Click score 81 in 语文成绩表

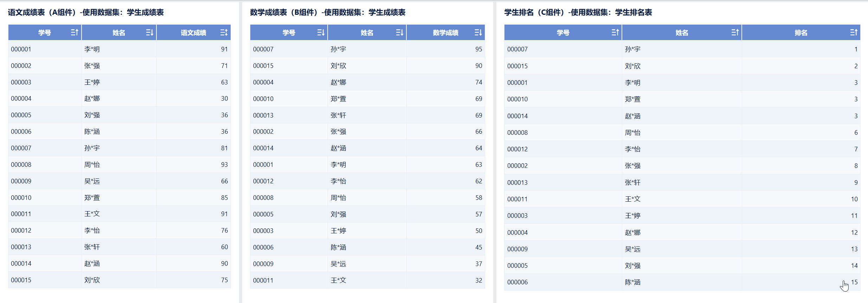pos(224,148)
